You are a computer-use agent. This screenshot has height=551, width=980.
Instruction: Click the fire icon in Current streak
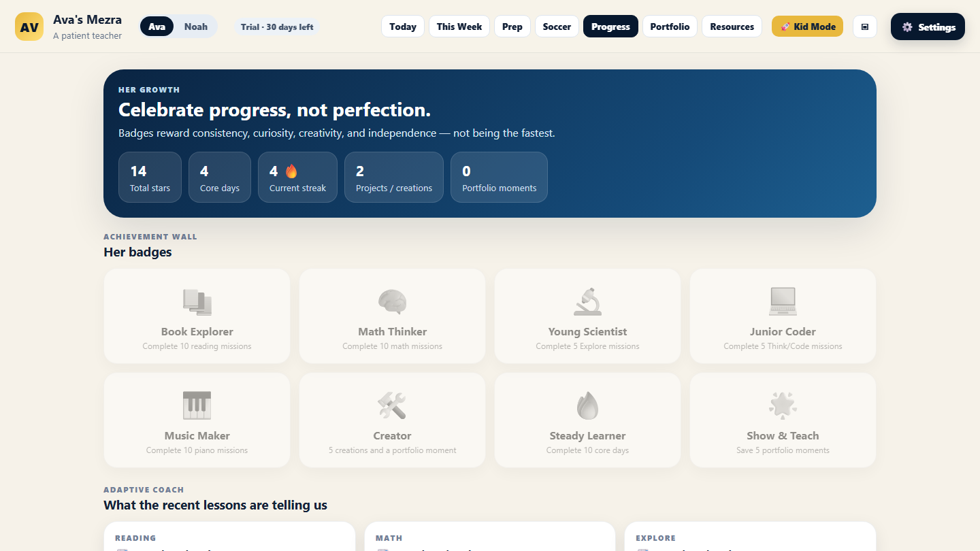(x=291, y=171)
